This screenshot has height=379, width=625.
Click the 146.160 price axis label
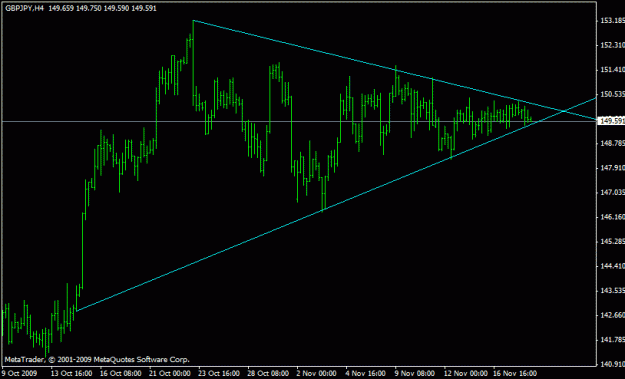pos(612,217)
